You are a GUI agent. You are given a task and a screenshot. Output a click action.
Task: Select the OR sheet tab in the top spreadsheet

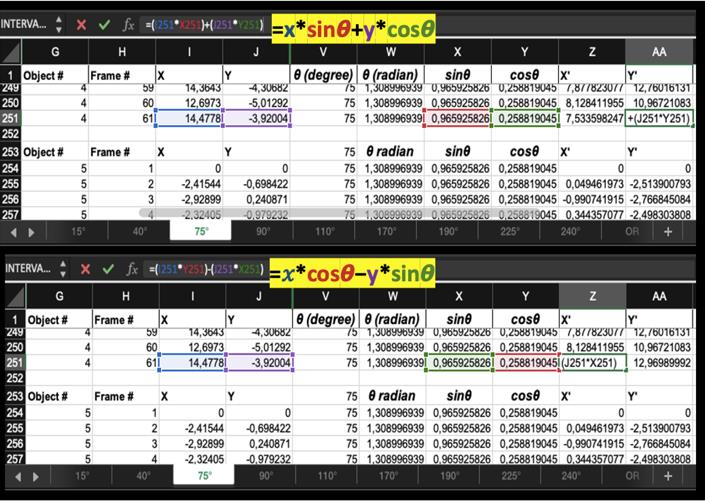630,230
